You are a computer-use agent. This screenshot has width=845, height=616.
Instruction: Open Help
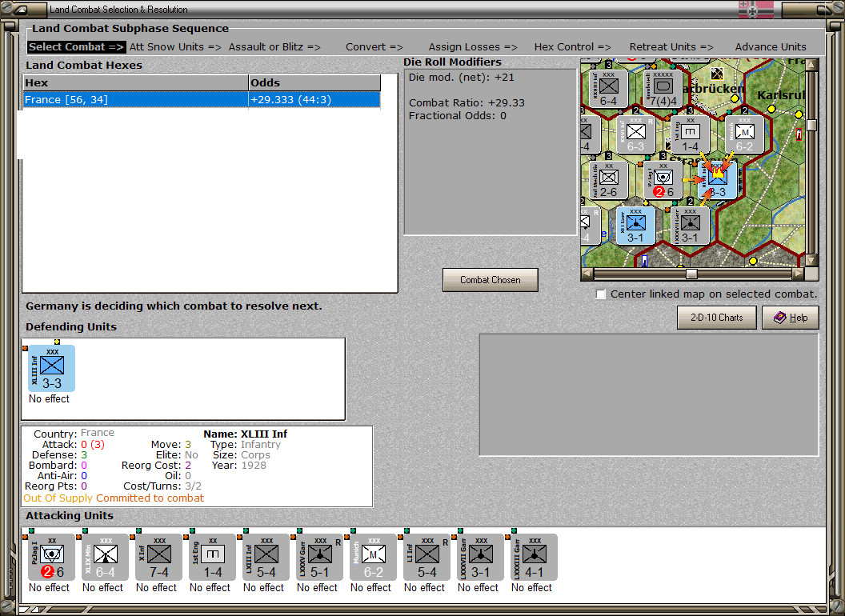coord(791,318)
